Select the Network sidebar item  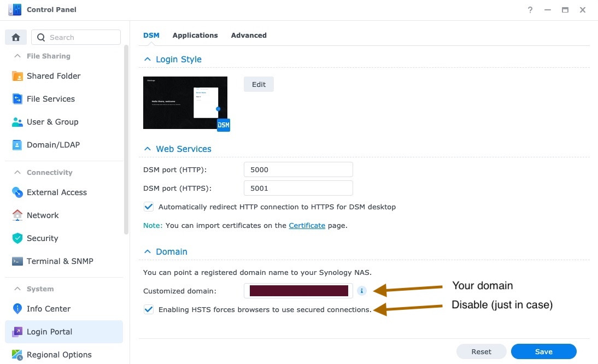(x=43, y=215)
